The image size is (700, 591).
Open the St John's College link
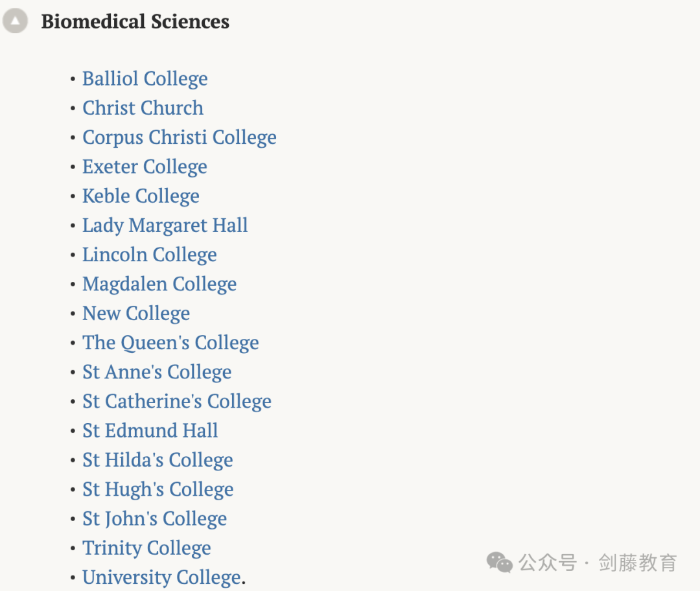pos(154,519)
